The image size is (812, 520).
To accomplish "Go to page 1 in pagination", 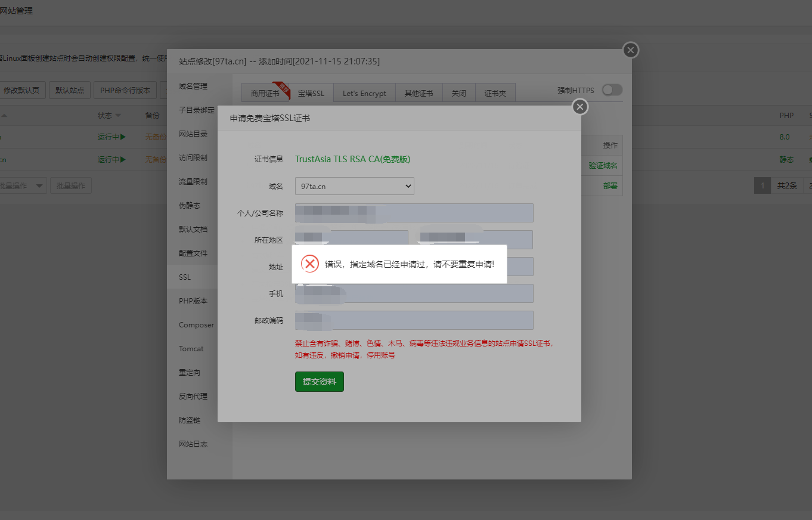I will (x=762, y=185).
